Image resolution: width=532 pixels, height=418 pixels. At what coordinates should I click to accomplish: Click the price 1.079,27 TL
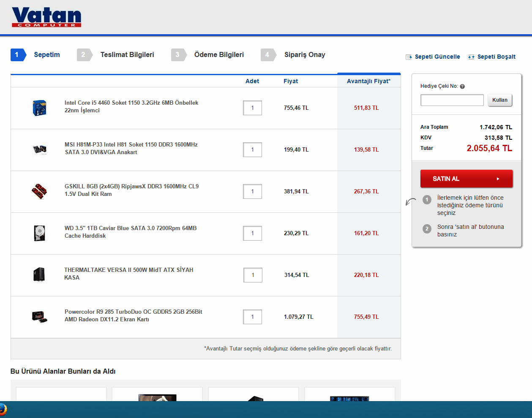(299, 317)
